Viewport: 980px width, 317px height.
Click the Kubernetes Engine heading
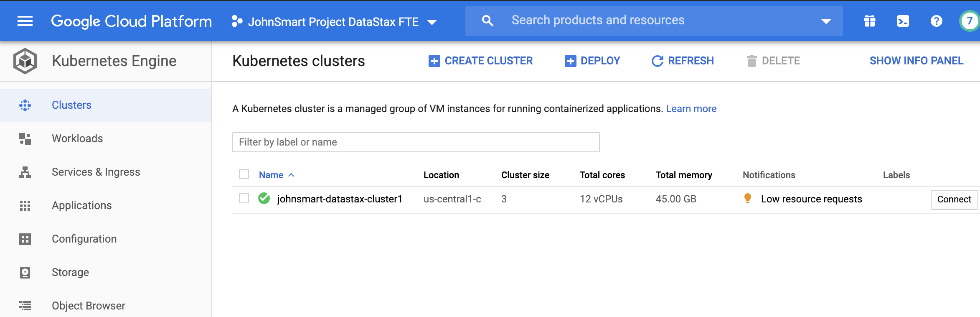point(114,61)
